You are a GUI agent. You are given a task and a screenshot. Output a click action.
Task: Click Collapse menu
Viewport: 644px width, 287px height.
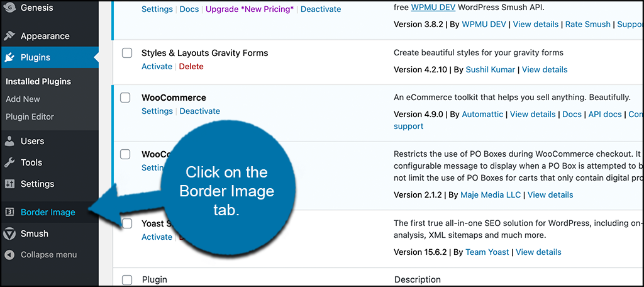click(49, 255)
